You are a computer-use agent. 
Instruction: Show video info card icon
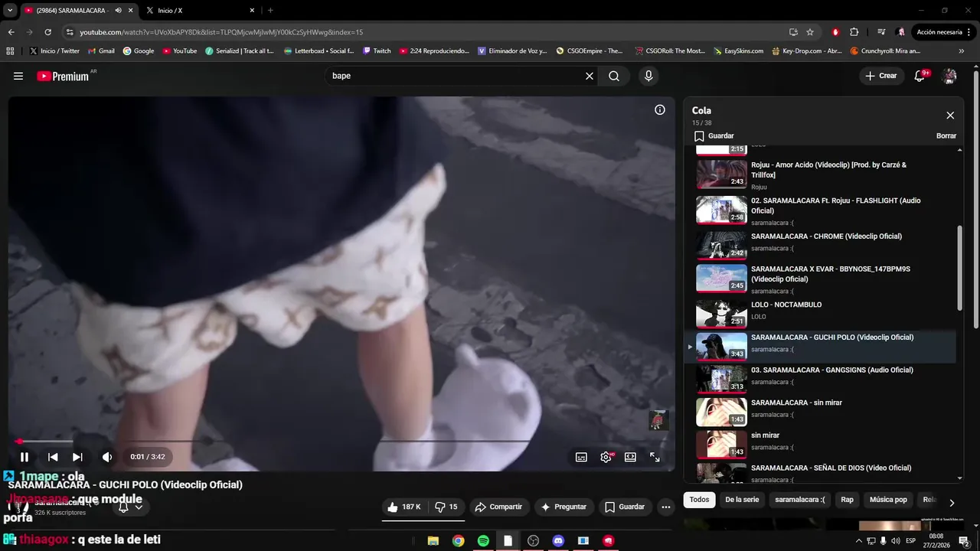click(660, 110)
